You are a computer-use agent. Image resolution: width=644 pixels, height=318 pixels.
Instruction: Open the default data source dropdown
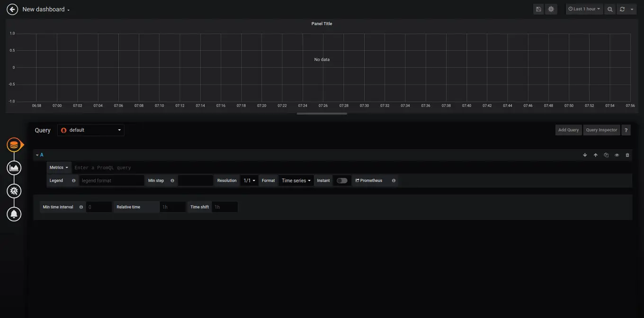pos(90,130)
